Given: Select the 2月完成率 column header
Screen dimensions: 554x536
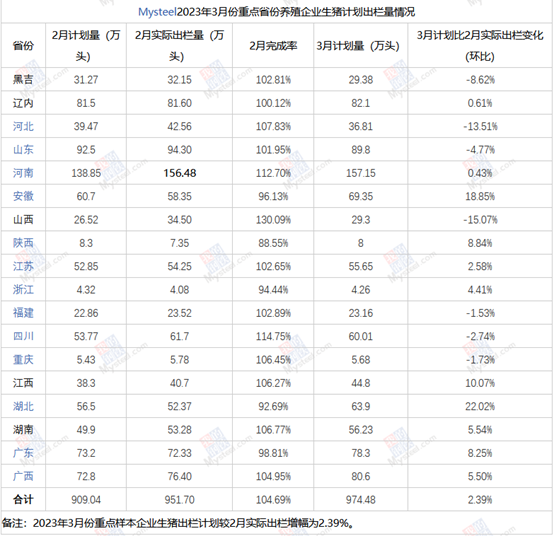Looking at the screenshot, I should (x=273, y=46).
